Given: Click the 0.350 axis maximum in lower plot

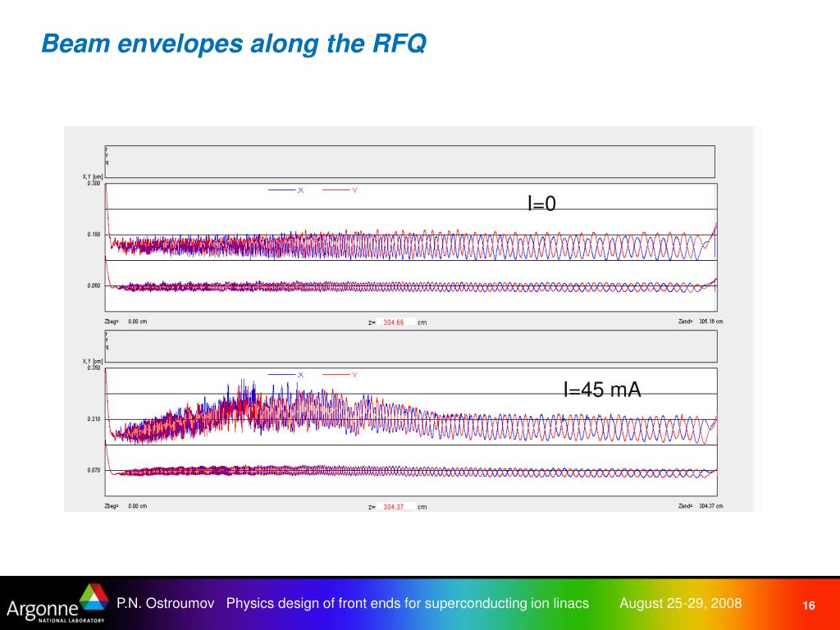Looking at the screenshot, I should pos(94,367).
